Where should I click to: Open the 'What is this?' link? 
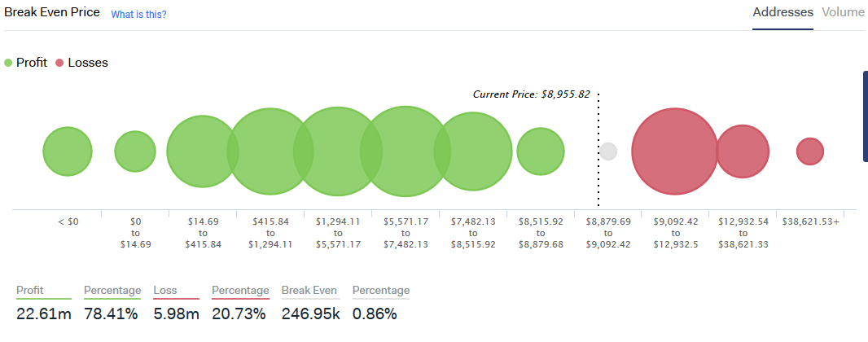pyautogui.click(x=138, y=15)
